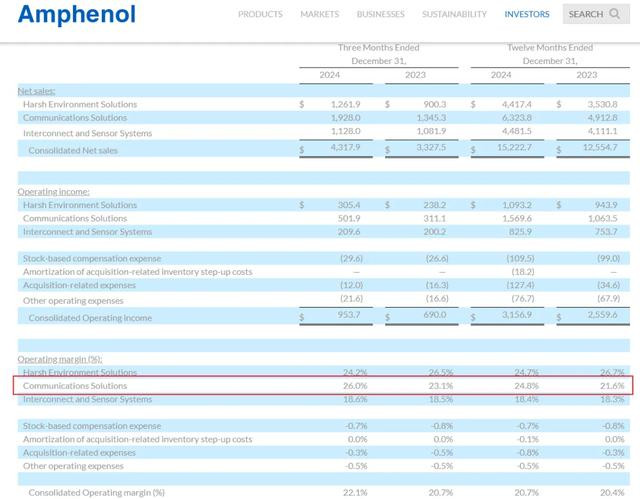
Task: Click Other operating expenses income label
Action: 73,301
